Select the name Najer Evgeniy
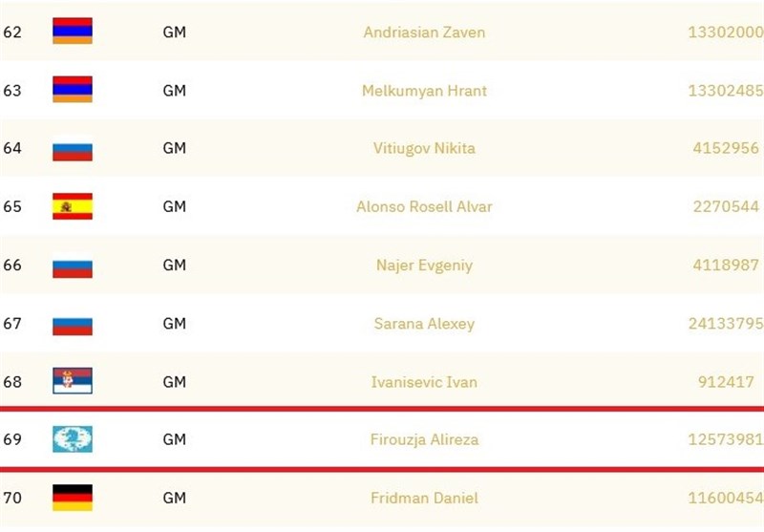 point(424,266)
